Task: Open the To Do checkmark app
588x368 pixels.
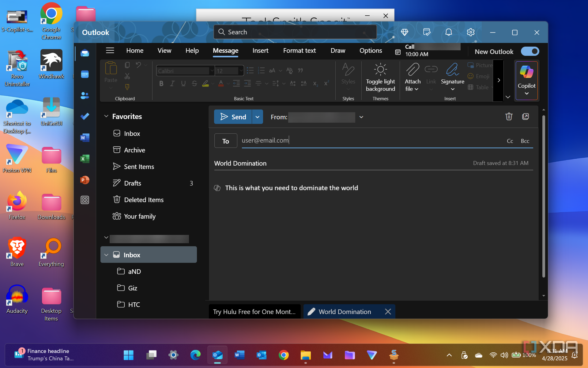Action: (85, 116)
